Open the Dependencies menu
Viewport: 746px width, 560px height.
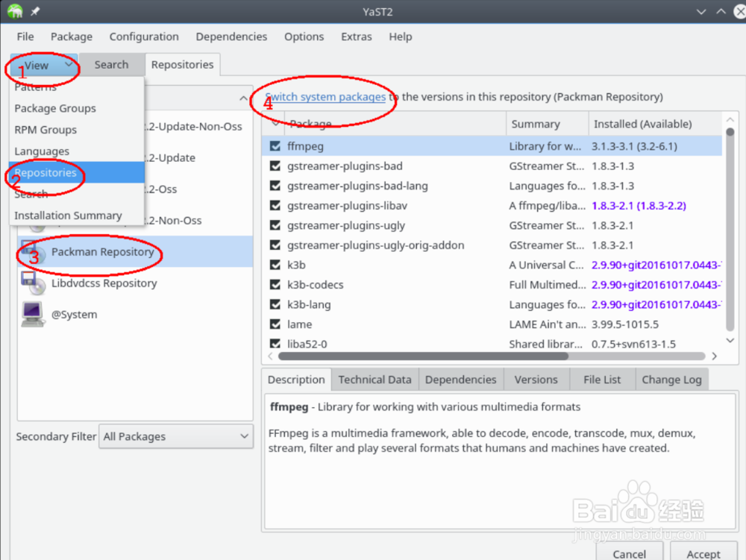231,37
